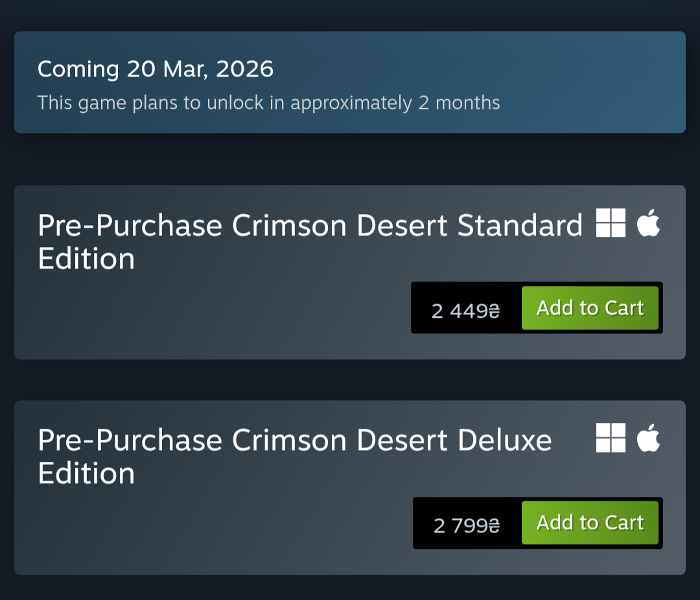Click the hryvnia currency symbol after 2 449

click(495, 311)
